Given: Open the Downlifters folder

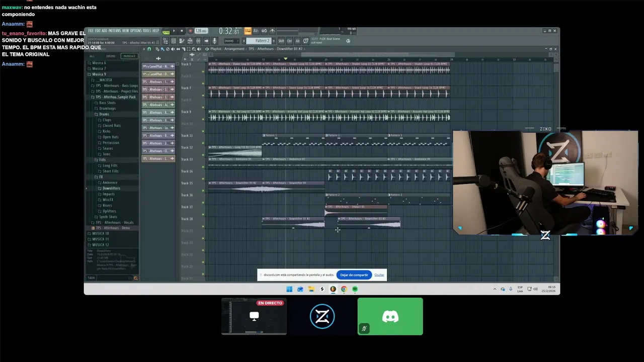Looking at the screenshot, I should tap(111, 188).
